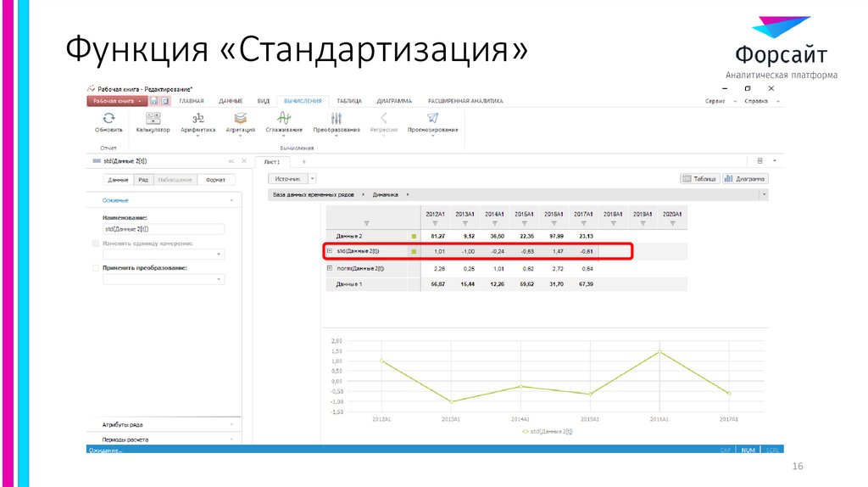Expand the Атрибуты ряда section
The width and height of the screenshot is (868, 487).
point(164,424)
